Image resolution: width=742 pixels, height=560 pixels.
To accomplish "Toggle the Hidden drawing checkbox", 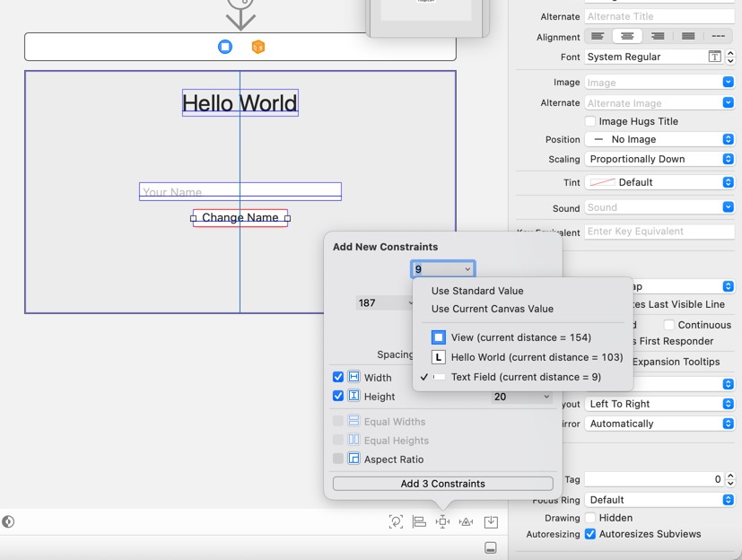I will tap(590, 518).
